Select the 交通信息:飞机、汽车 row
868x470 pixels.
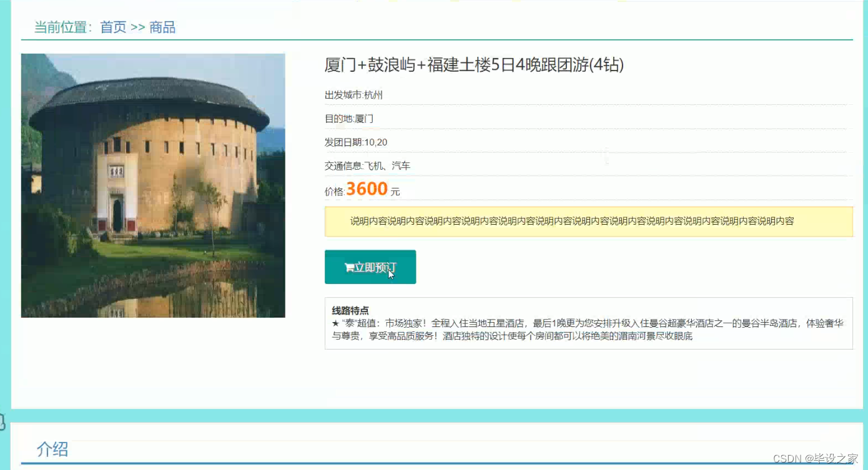point(588,166)
